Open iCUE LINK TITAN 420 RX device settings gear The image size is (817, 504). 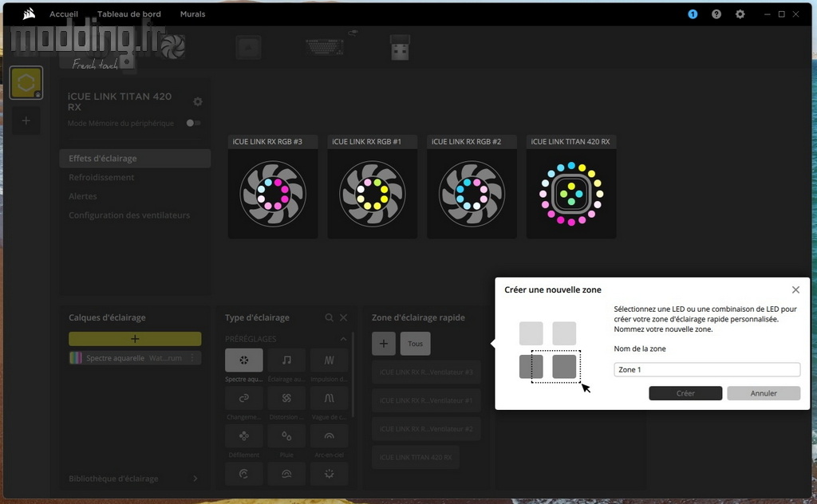coord(198,101)
